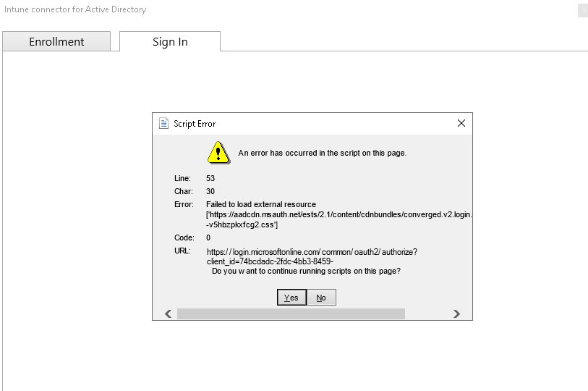Click the 'Do you want to continue' question

pyautogui.click(x=306, y=271)
